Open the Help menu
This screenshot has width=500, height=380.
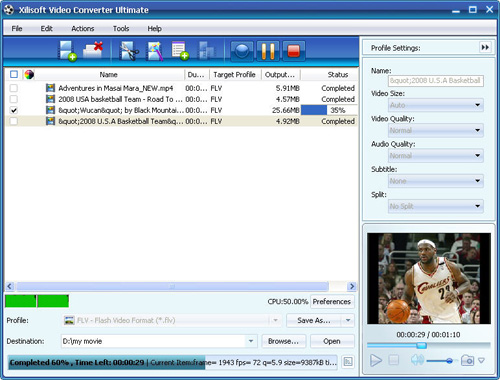pyautogui.click(x=154, y=29)
